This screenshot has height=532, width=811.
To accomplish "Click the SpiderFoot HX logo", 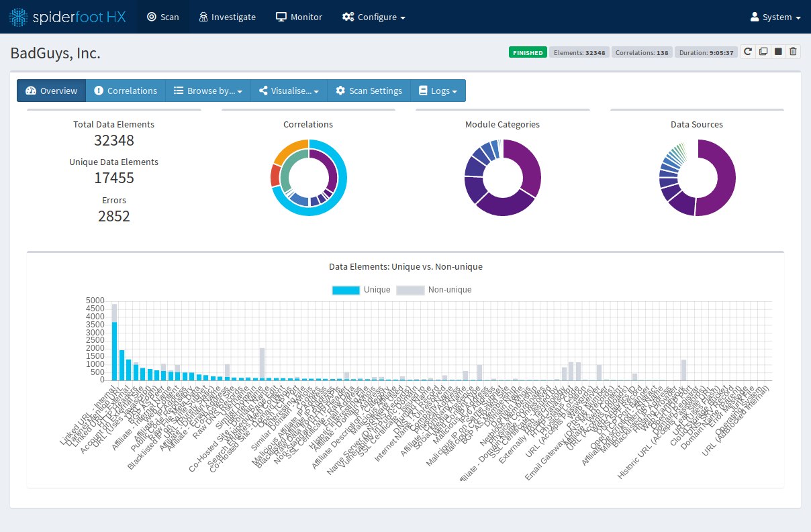I will [68, 17].
